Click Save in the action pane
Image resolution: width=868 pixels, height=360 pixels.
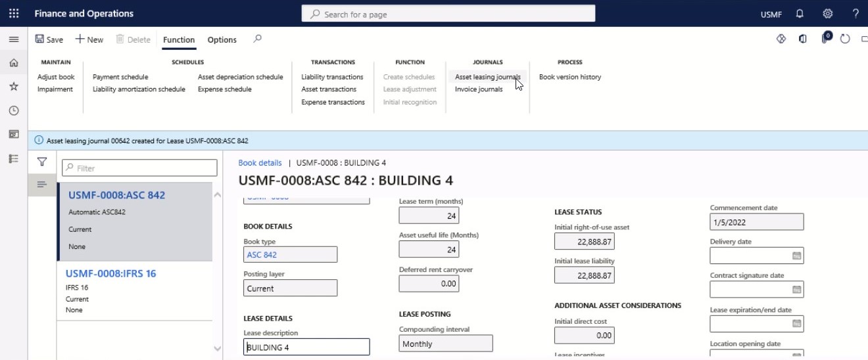49,39
